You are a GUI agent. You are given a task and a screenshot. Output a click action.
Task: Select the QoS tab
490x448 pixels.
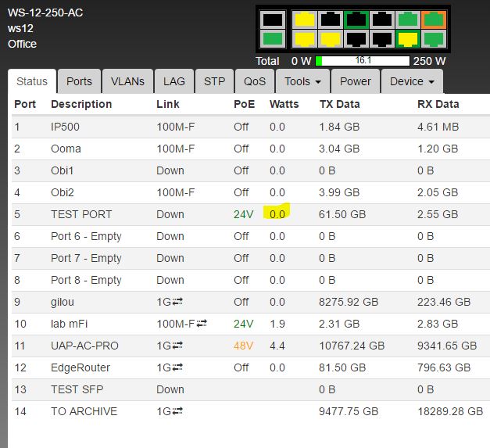click(x=255, y=81)
